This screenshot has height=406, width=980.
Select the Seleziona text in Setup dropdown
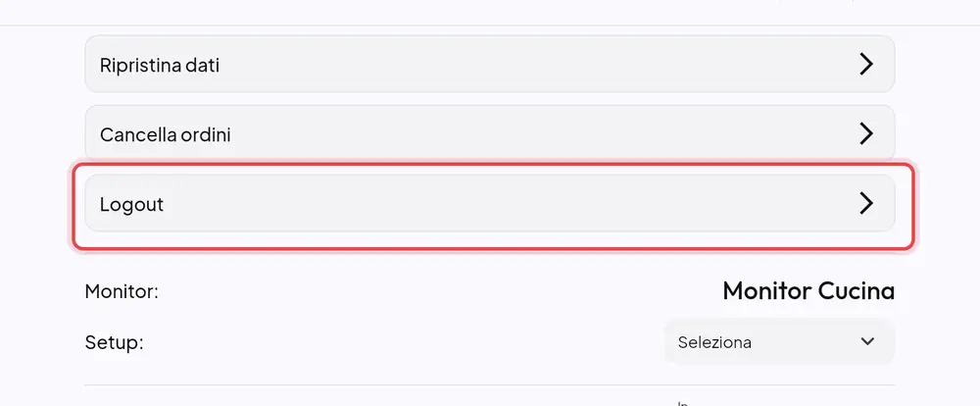[x=714, y=342]
